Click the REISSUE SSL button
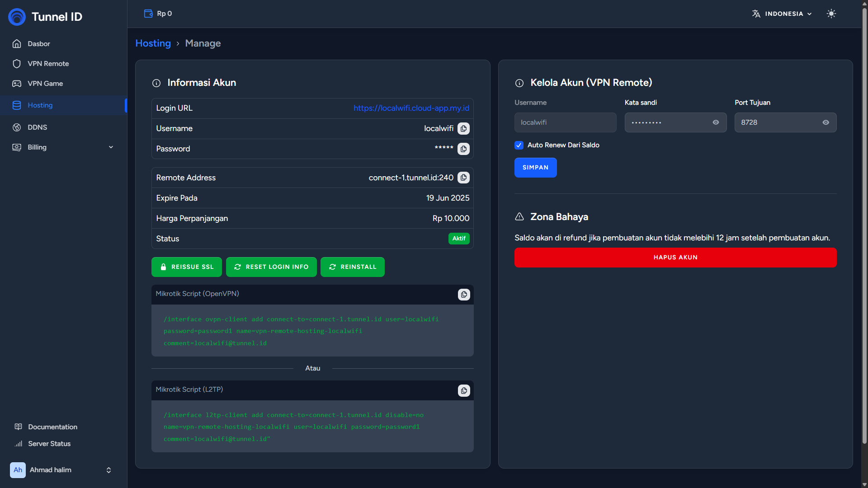The height and width of the screenshot is (488, 868). click(186, 267)
